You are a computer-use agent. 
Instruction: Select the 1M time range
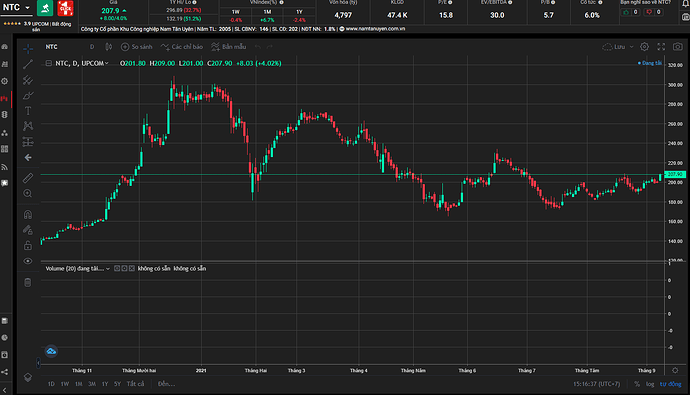coord(78,384)
